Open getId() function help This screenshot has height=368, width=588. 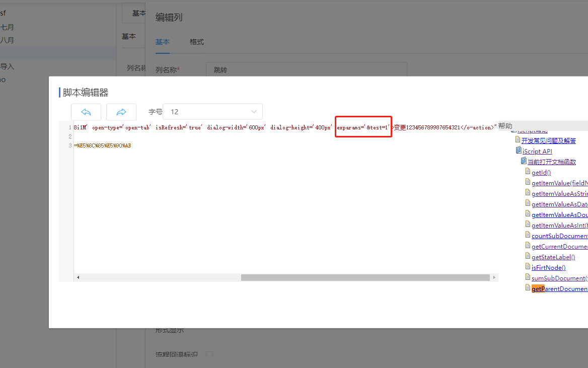pyautogui.click(x=541, y=173)
